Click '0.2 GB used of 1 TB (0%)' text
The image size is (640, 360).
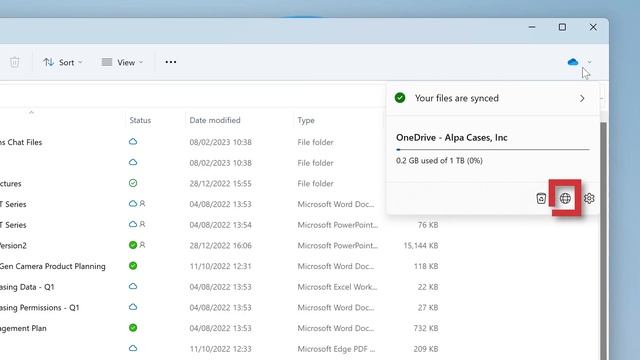439,160
